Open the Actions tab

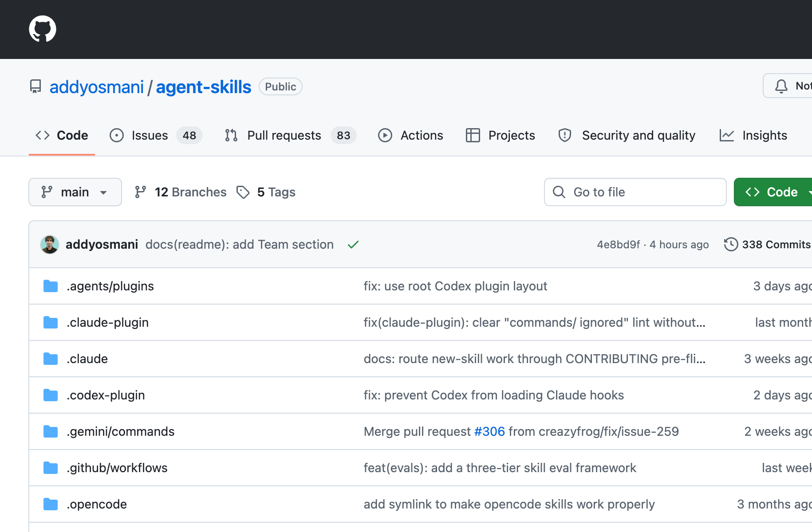tap(410, 135)
